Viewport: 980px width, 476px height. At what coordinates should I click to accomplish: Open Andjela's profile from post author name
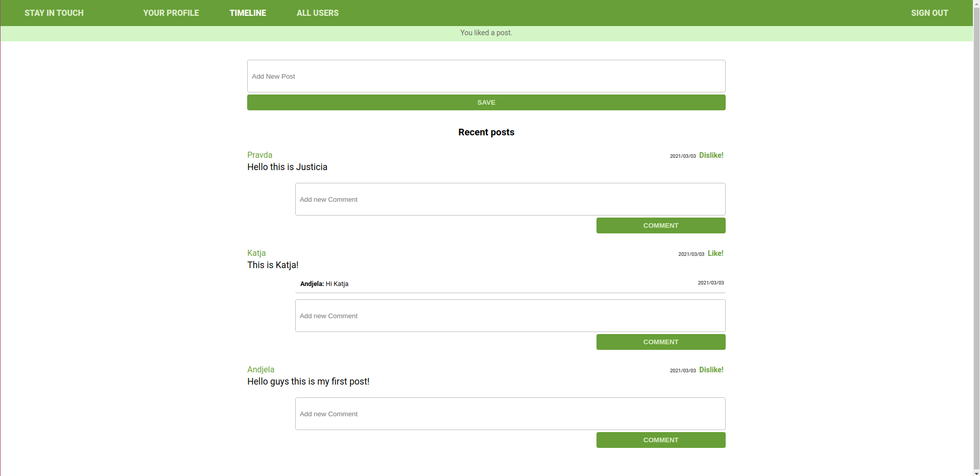[x=260, y=369]
